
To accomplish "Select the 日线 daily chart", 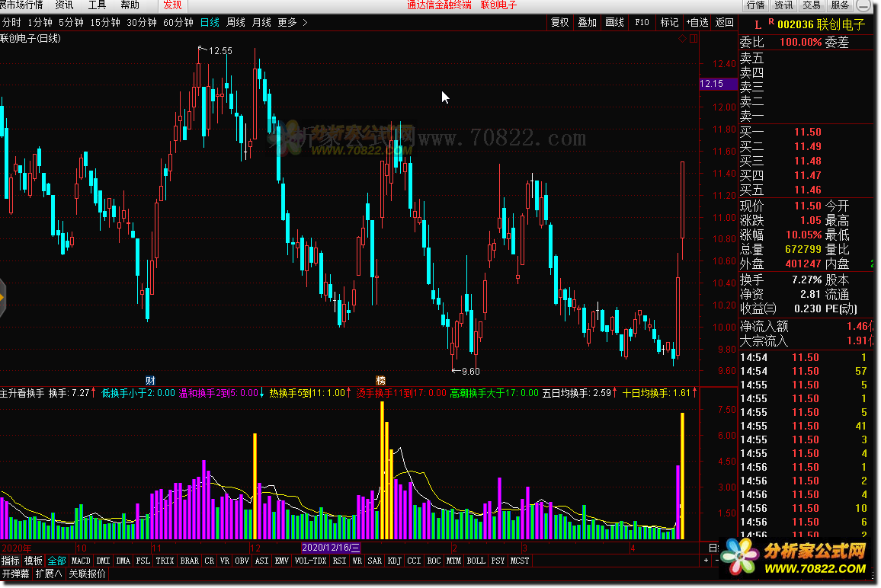I will (x=210, y=22).
